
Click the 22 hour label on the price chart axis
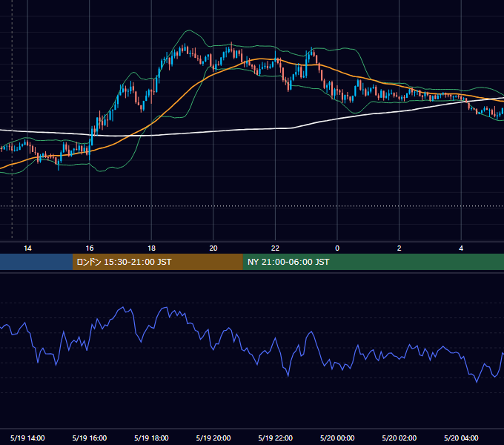pyautogui.click(x=275, y=248)
